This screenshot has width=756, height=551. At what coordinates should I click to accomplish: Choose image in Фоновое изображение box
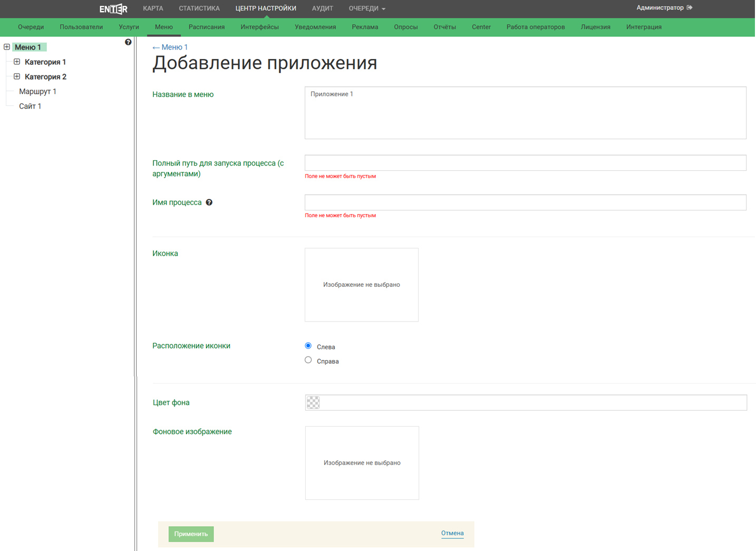click(362, 463)
